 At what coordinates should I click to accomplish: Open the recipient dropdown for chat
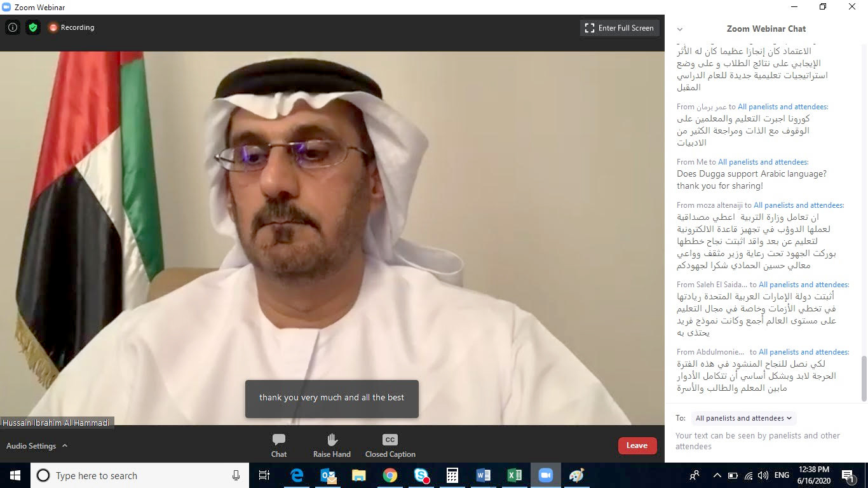click(x=743, y=418)
